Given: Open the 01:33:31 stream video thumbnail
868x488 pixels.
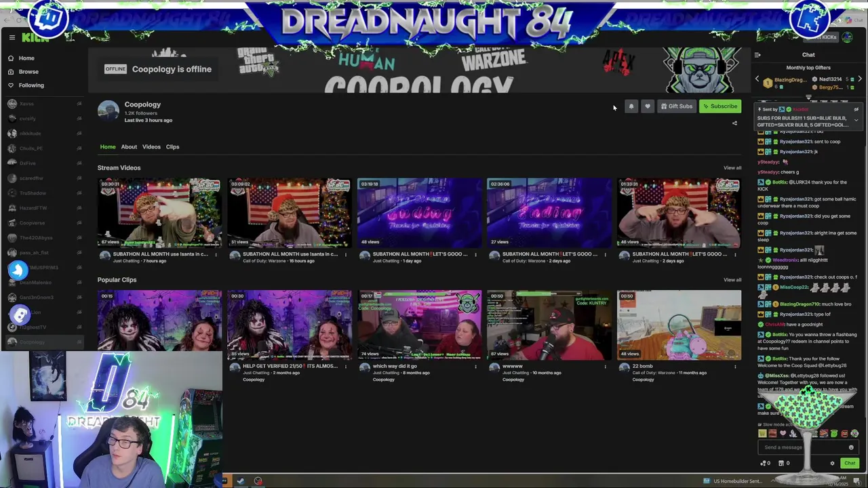Looking at the screenshot, I should [x=679, y=213].
